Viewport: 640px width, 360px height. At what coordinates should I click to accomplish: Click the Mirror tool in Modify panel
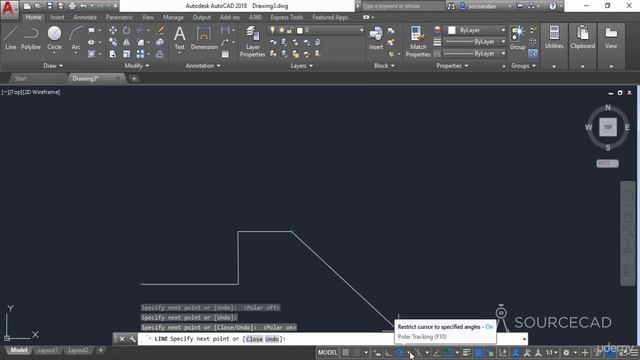[127, 42]
